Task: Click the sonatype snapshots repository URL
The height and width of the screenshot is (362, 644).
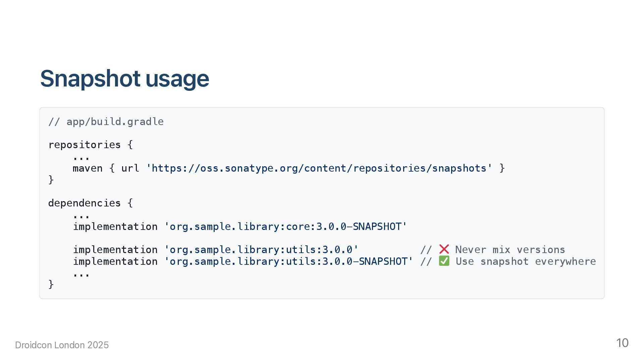Action: tap(319, 168)
